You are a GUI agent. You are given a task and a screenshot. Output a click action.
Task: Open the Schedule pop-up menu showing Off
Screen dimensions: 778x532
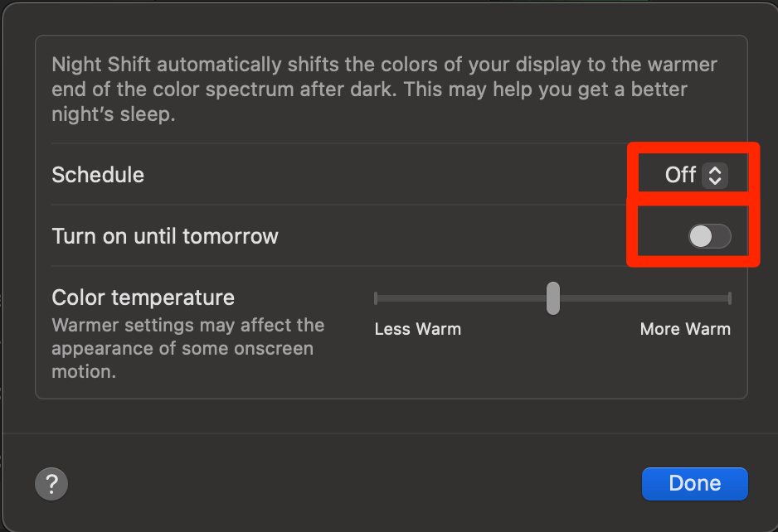696,175
